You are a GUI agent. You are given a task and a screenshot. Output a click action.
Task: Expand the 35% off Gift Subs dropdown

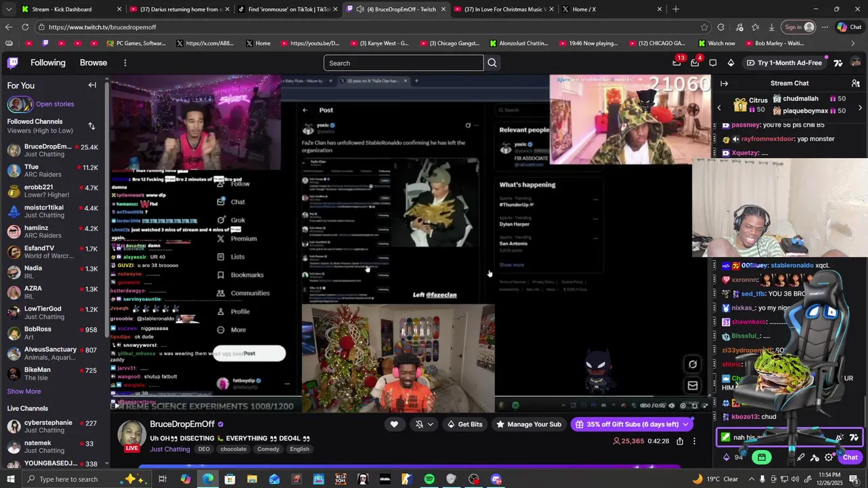click(686, 424)
